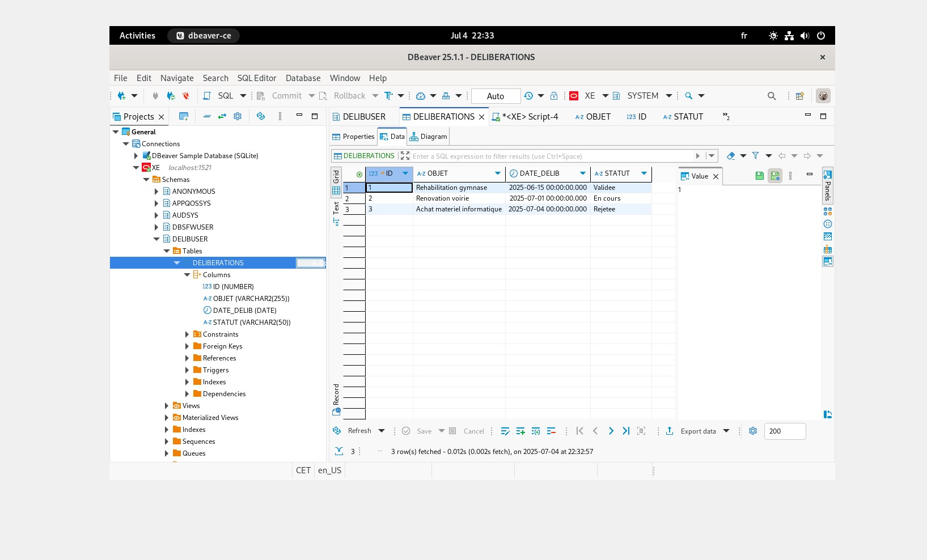927x560 pixels.
Task: Toggle the Panels side view
Action: point(828,185)
